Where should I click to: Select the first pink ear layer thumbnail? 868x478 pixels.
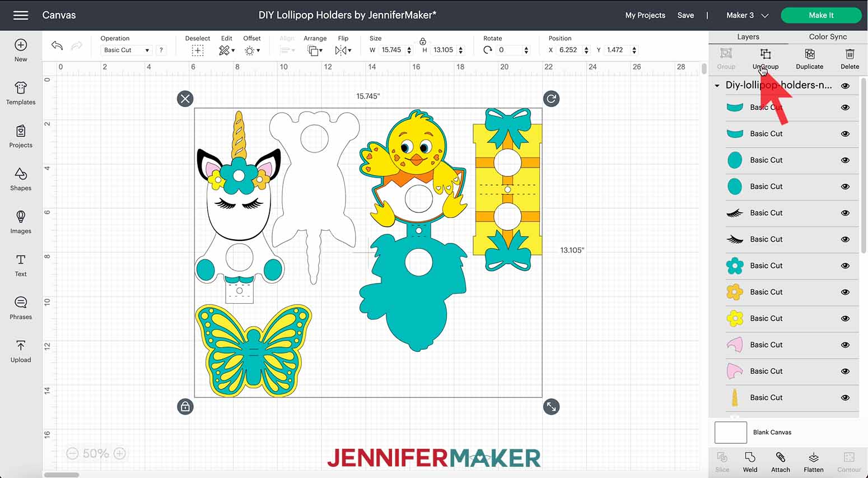[x=735, y=345]
